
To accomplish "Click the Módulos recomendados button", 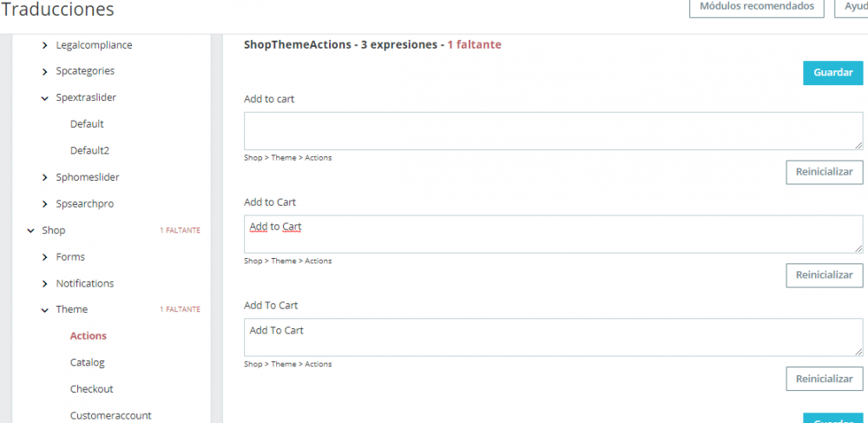I will 756,7.
